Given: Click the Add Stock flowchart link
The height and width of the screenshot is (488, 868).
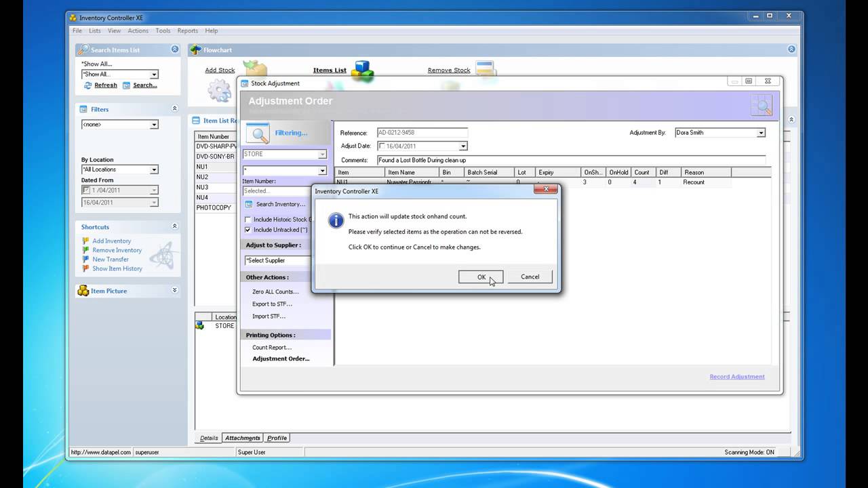Looking at the screenshot, I should tap(220, 70).
